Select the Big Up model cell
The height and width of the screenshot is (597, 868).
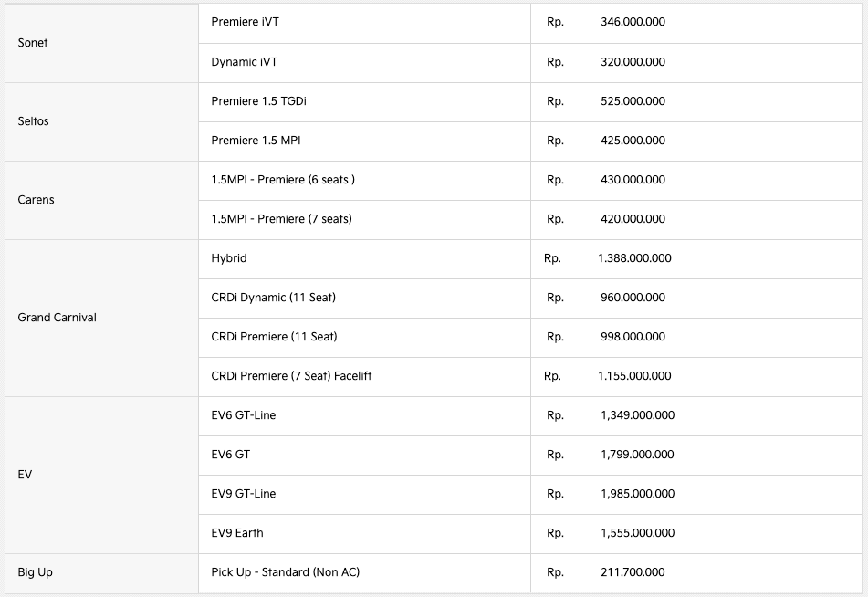pos(36,572)
